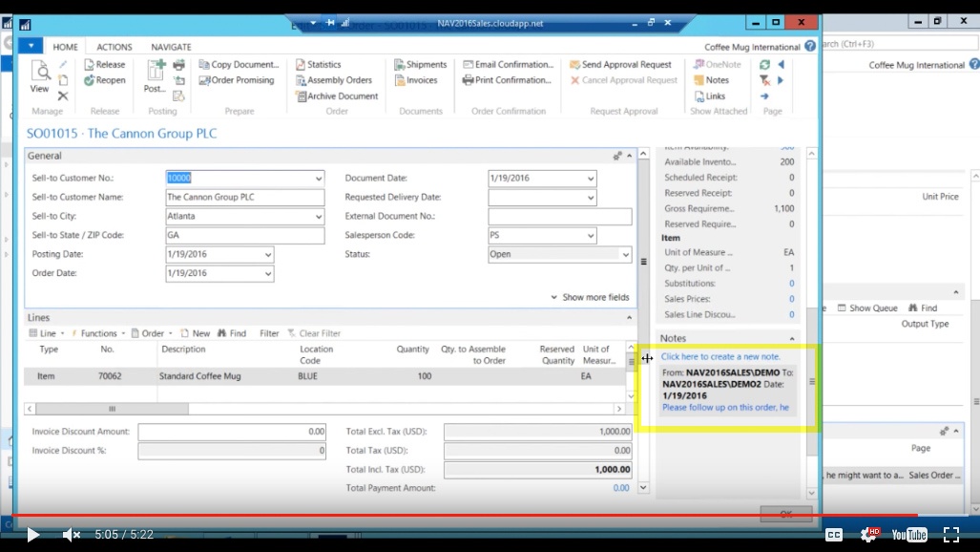Screen dimensions: 980x552
Task: Click the help question mark icon
Action: click(x=810, y=46)
